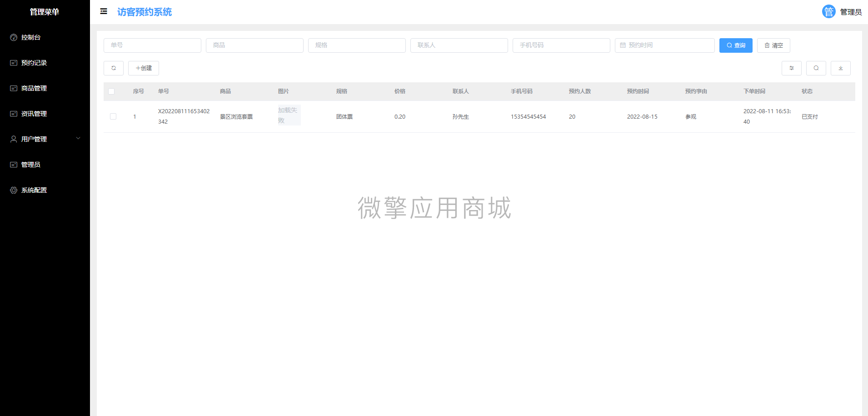
Task: Click the 景区浏览套票 product cell
Action: [x=236, y=117]
